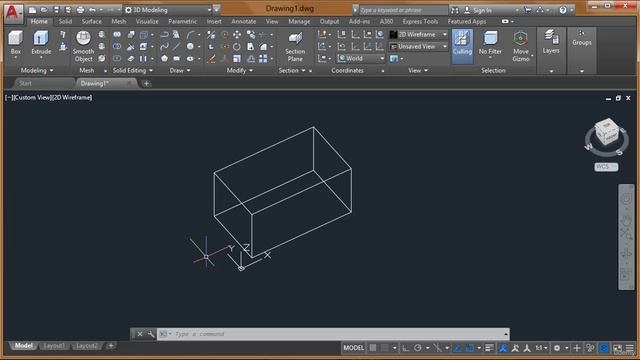Switch to the Express Tools tab
The height and width of the screenshot is (360, 640).
tap(420, 21)
